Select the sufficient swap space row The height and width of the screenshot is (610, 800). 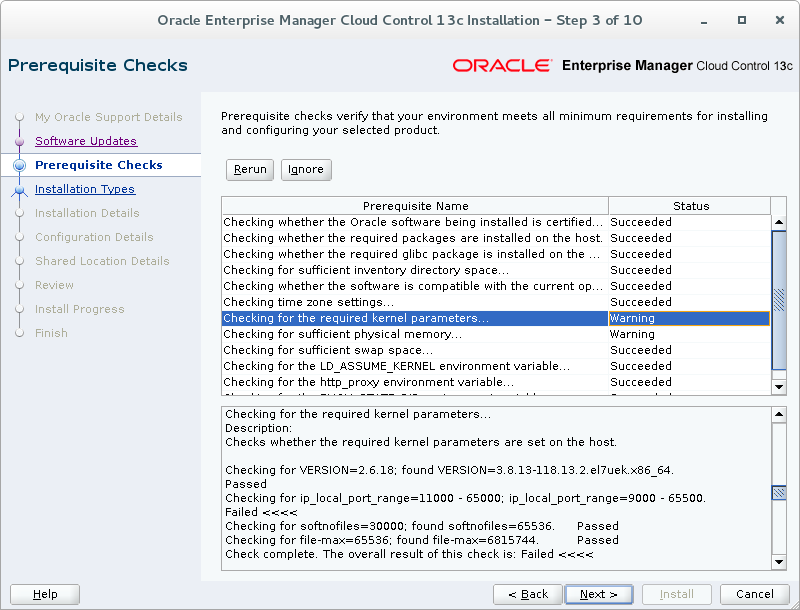496,350
